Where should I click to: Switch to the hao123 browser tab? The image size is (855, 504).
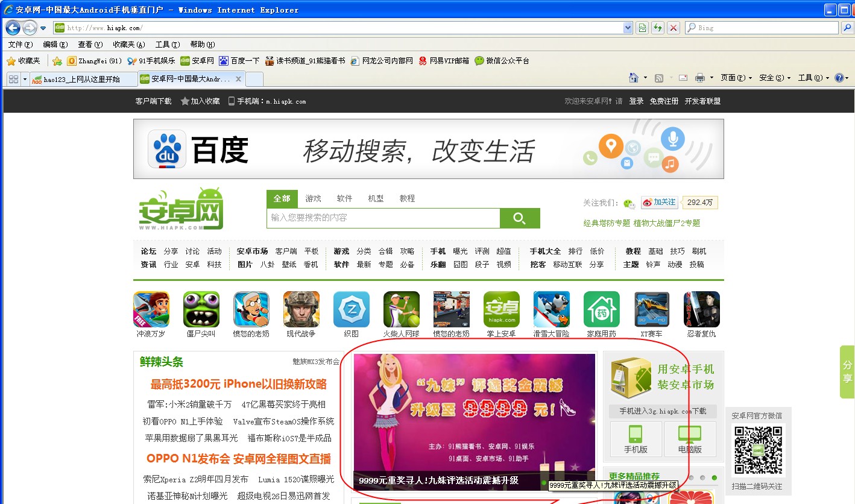[83, 79]
